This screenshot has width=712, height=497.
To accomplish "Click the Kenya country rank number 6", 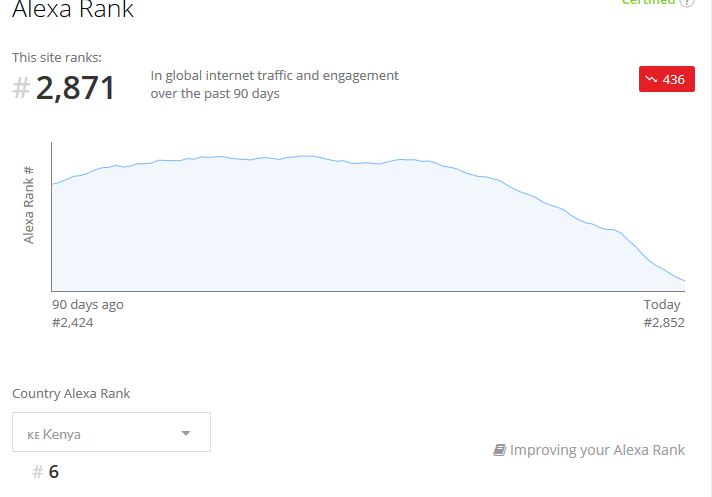I will point(54,472).
